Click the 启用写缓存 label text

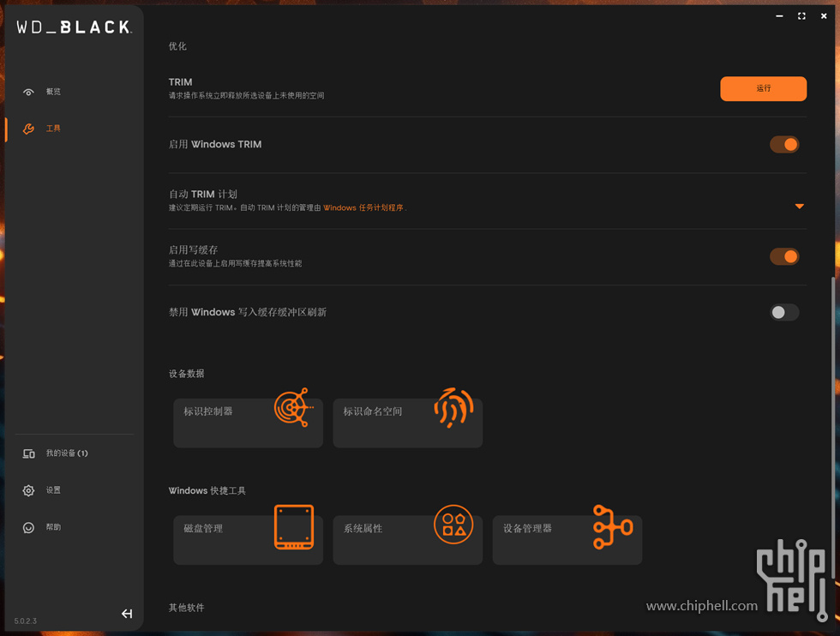(193, 249)
